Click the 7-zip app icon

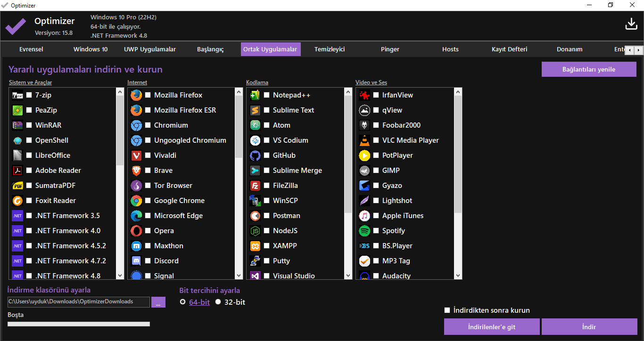pos(17,95)
